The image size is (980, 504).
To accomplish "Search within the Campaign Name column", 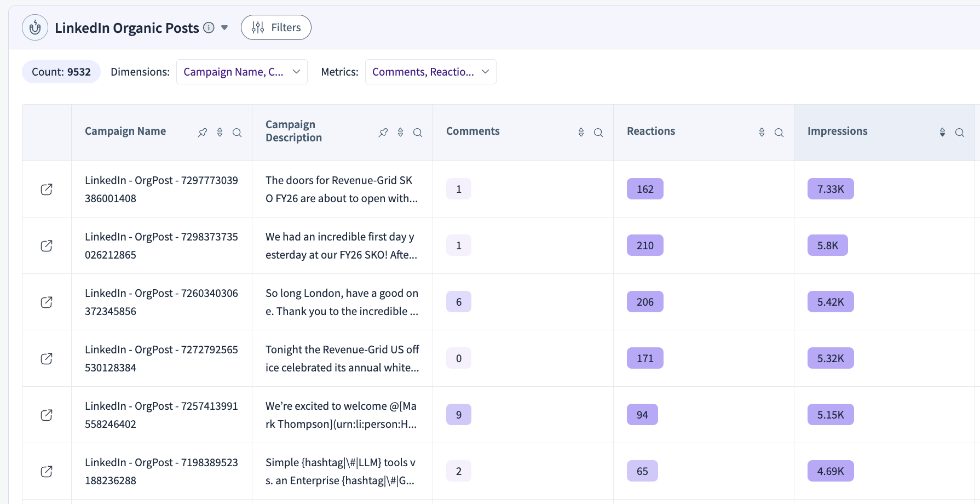I will 237,133.
